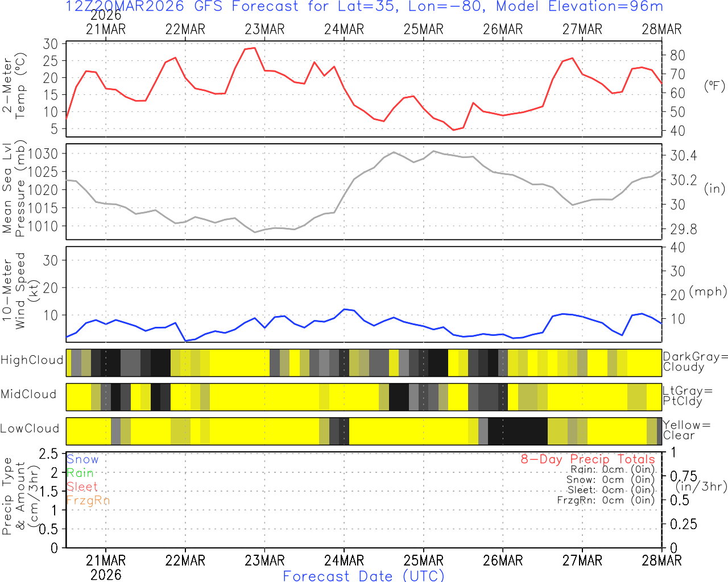Click the red Sleet legend label
The height and width of the screenshot is (582, 728).
coord(82,487)
